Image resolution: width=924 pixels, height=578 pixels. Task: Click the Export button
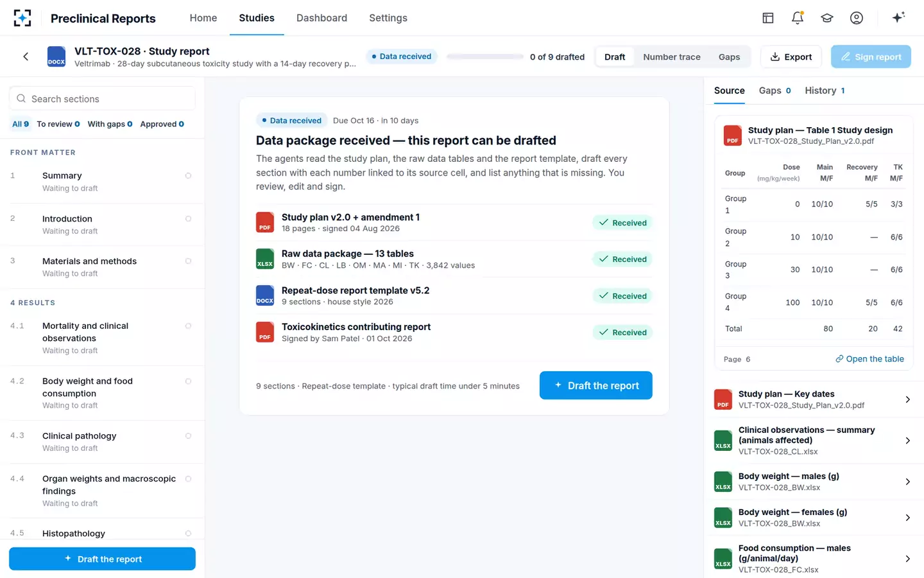click(x=791, y=57)
